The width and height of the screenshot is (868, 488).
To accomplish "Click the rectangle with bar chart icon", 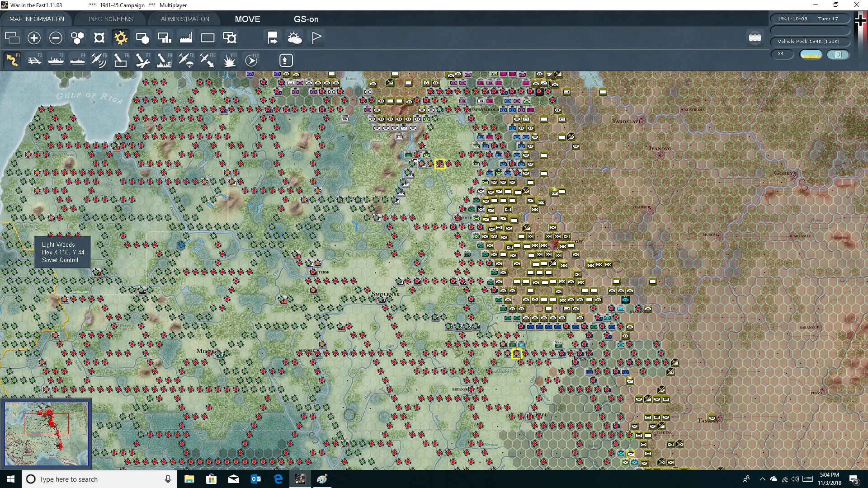I will 164,38.
